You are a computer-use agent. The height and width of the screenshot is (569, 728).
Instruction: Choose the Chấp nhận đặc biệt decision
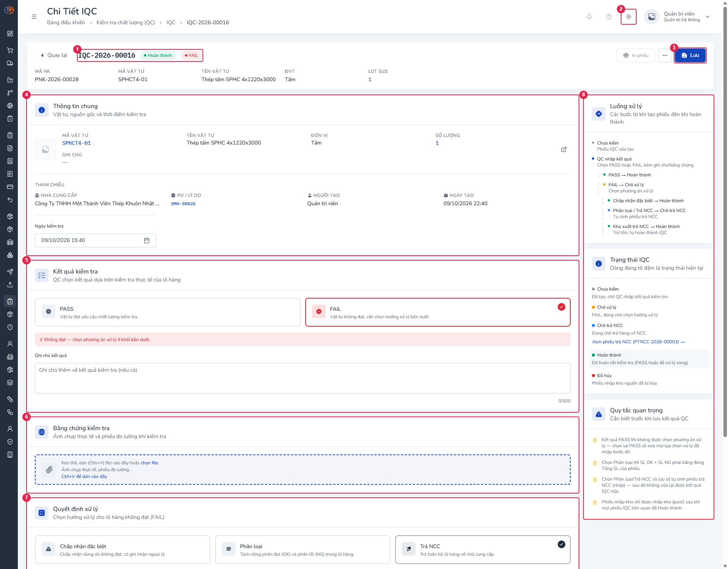pyautogui.click(x=122, y=550)
